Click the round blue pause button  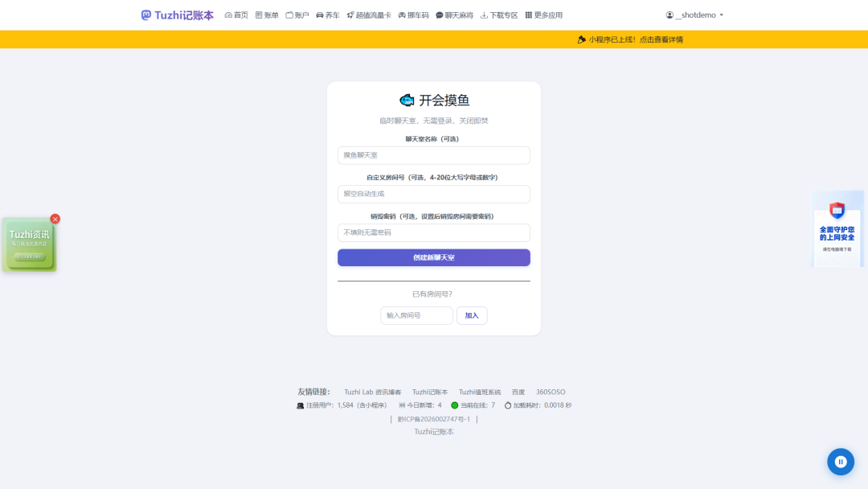coord(841,462)
